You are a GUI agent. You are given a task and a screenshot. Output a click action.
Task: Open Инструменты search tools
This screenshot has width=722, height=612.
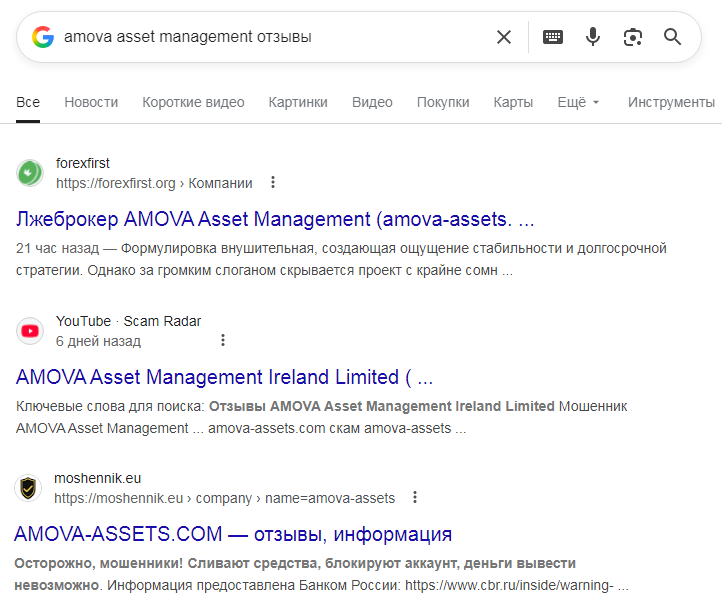click(x=671, y=102)
